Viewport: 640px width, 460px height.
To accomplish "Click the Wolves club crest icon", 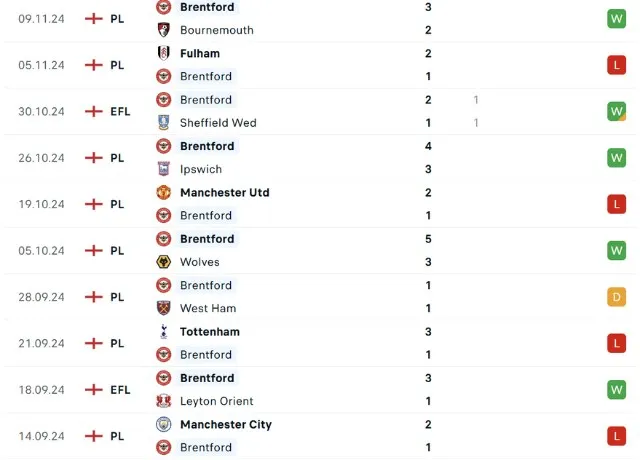I will click(x=164, y=262).
